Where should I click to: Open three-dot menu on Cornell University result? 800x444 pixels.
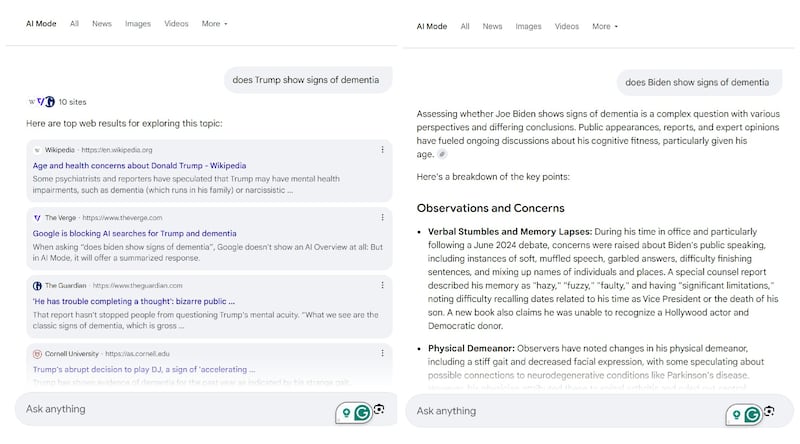[382, 353]
